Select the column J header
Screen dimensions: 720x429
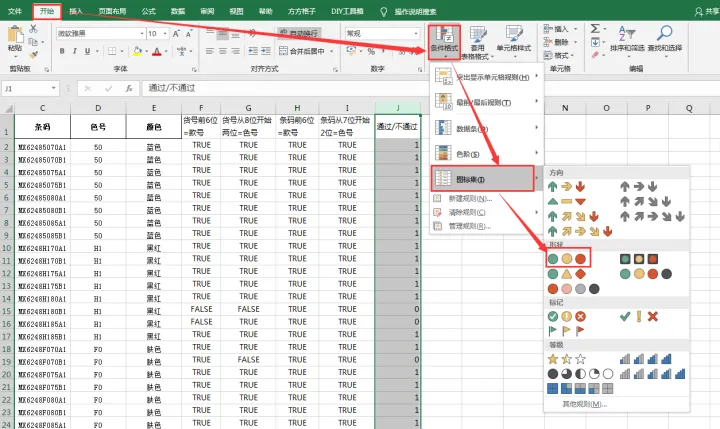pyautogui.click(x=398, y=107)
